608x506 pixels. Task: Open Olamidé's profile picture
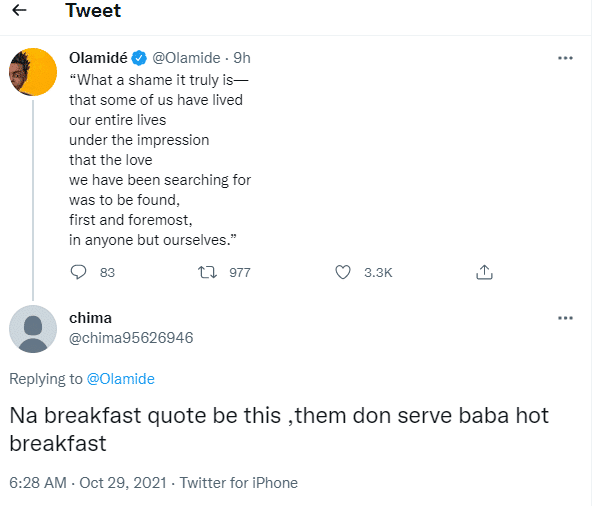tap(32, 74)
